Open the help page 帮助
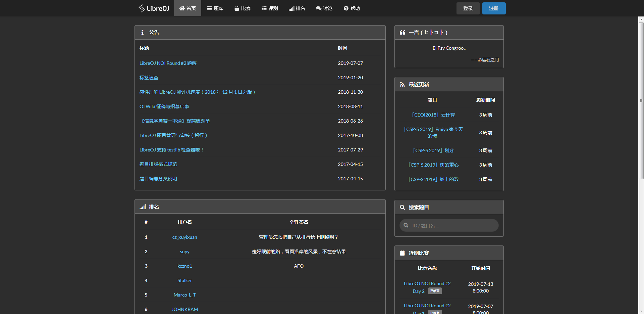Image resolution: width=644 pixels, height=314 pixels. (352, 8)
